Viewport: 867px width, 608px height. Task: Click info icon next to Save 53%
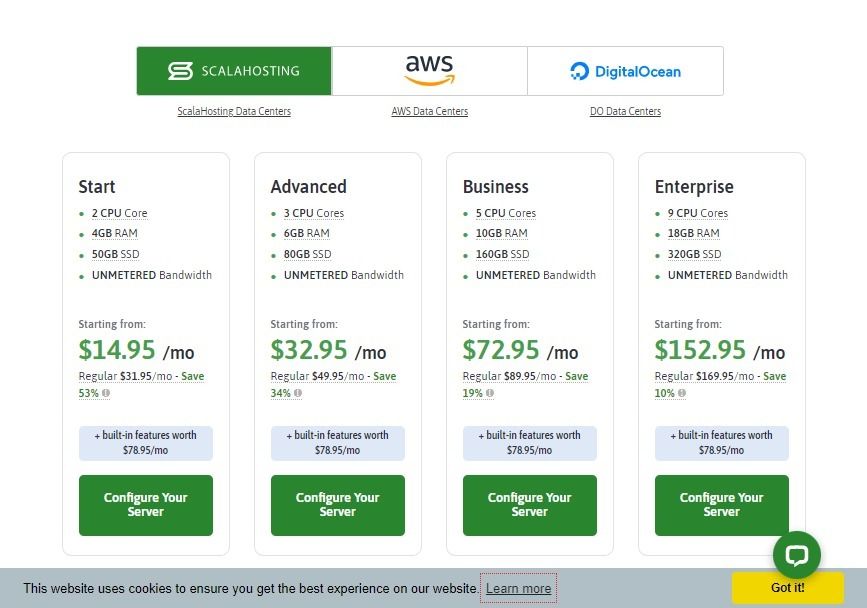106,393
